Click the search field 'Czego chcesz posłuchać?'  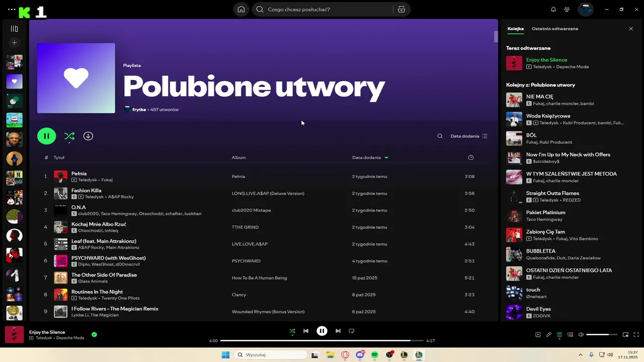pos(322,9)
